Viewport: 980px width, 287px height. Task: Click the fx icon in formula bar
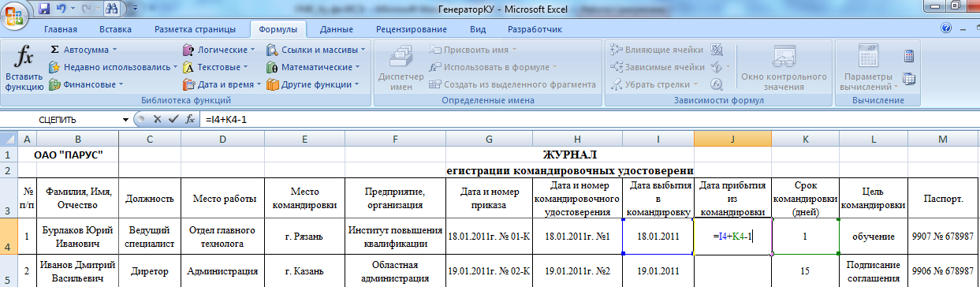[x=190, y=120]
